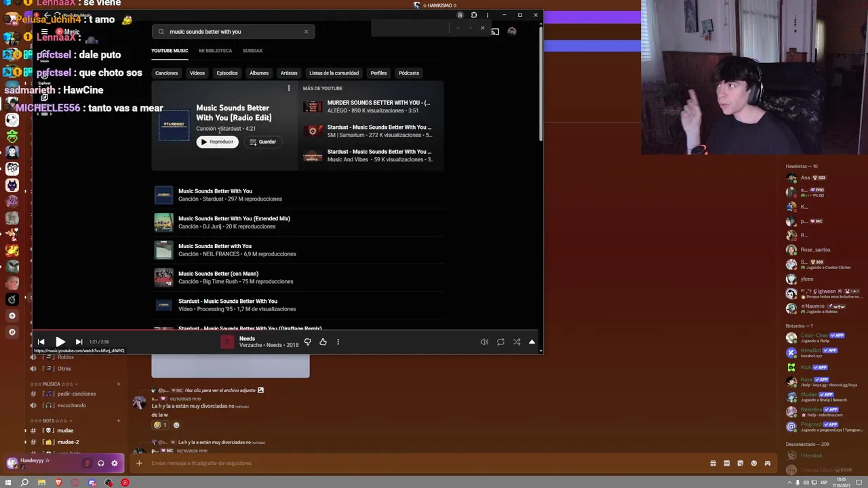Click the cast icon in YouTube Music header
Viewport: 868px width, 488px height.
tap(495, 31)
